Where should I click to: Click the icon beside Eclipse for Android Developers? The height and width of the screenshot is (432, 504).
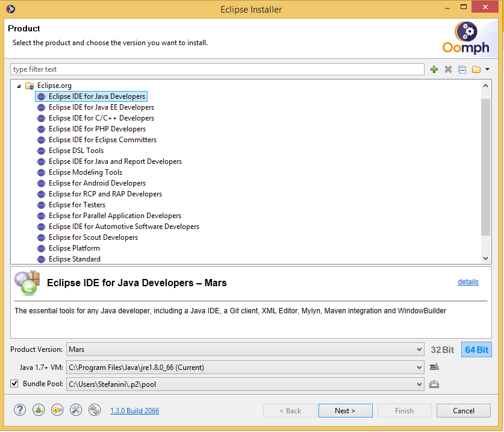(x=41, y=184)
